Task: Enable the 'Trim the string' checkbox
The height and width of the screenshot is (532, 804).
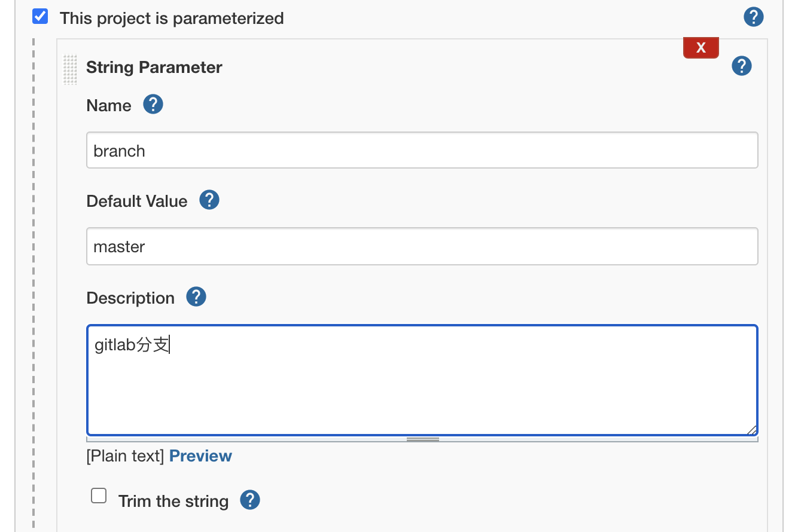Action: (x=99, y=496)
